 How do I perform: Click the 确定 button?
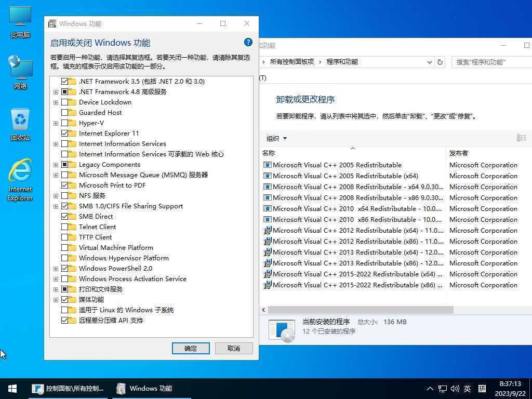(x=191, y=348)
